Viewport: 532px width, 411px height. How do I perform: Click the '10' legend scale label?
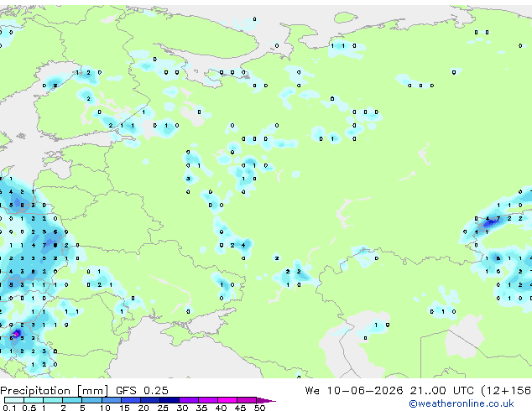(105, 408)
